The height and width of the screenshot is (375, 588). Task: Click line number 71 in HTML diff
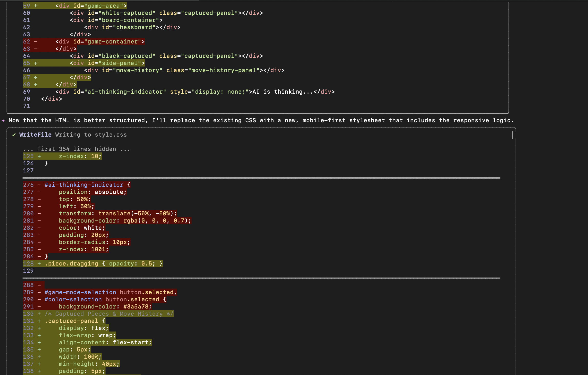(27, 106)
